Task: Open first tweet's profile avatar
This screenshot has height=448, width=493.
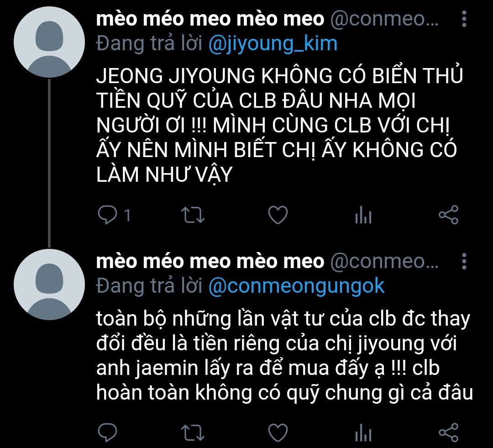Action: 49,42
